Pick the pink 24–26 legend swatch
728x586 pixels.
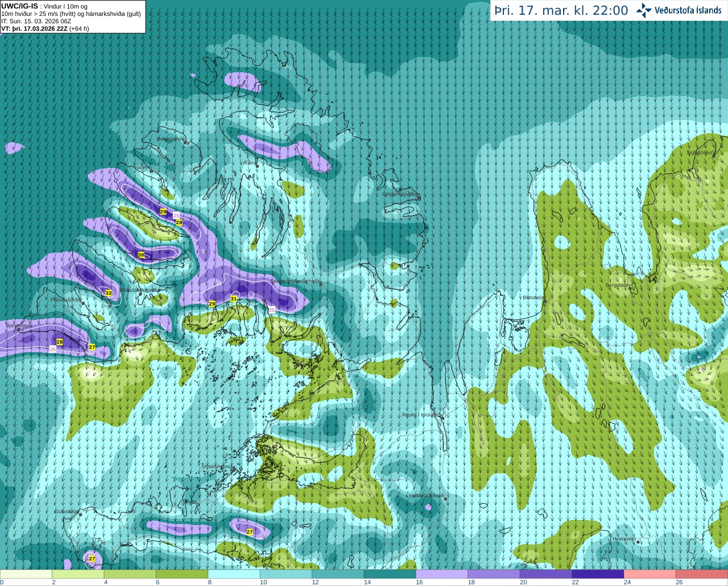click(650, 574)
